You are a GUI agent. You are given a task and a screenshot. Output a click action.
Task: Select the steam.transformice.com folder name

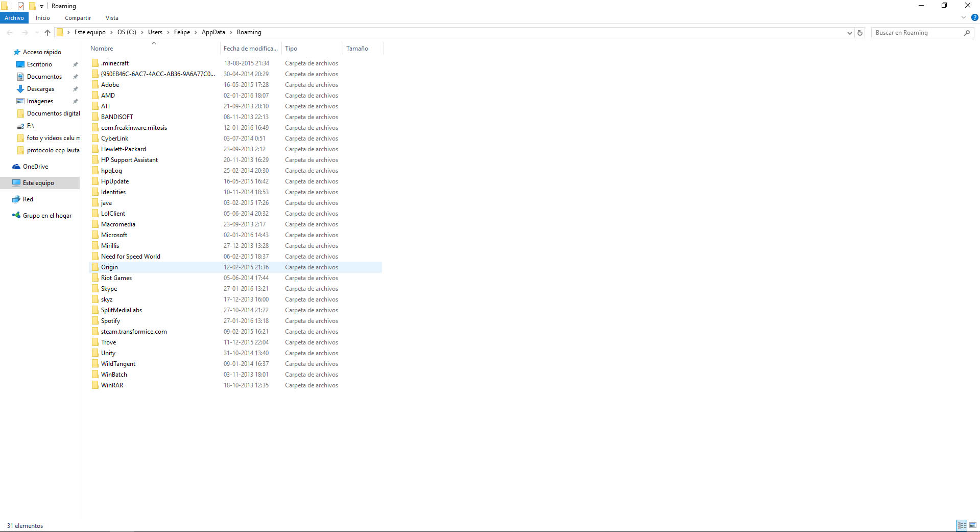134,332
